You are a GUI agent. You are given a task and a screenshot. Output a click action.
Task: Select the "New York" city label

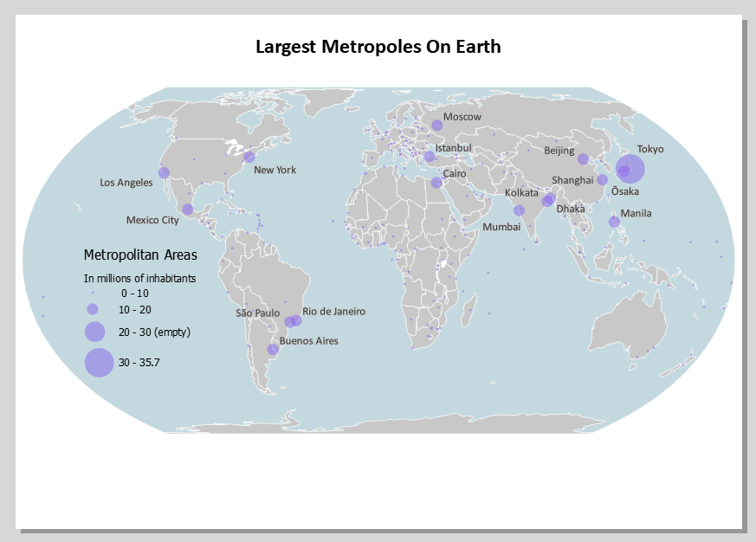pyautogui.click(x=275, y=170)
